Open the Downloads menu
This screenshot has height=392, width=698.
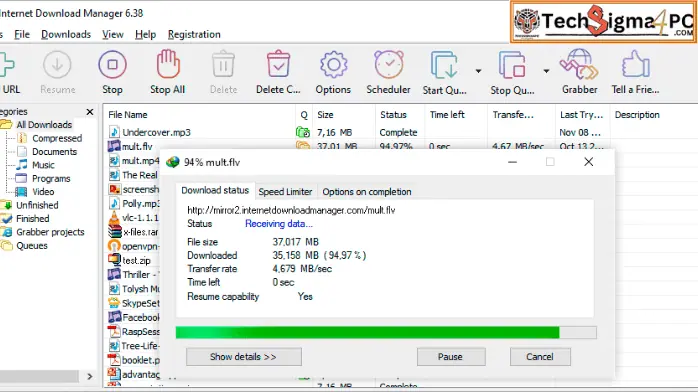pyautogui.click(x=66, y=34)
